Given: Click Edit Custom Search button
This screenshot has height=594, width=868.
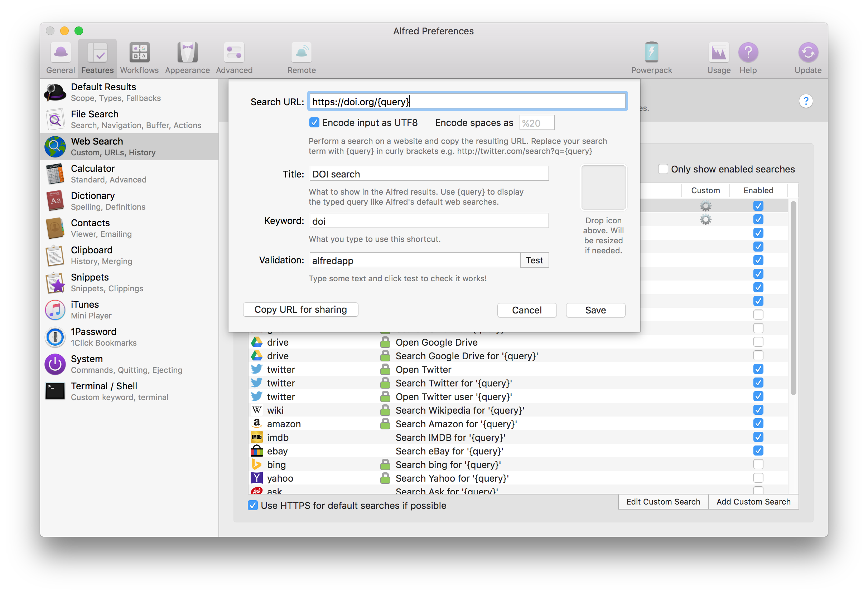Looking at the screenshot, I should (x=663, y=502).
